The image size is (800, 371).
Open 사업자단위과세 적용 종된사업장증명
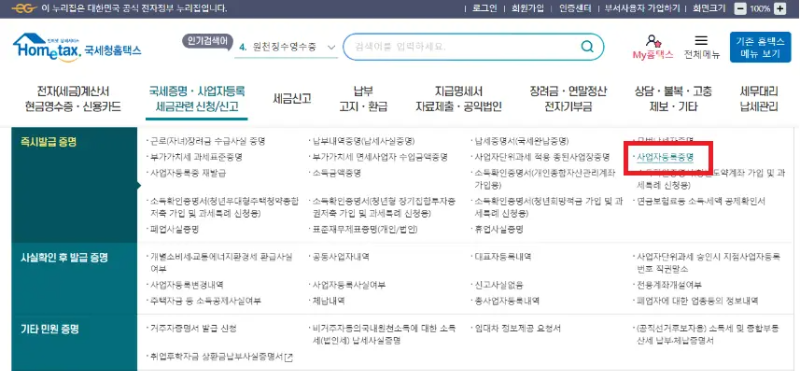pyautogui.click(x=542, y=157)
